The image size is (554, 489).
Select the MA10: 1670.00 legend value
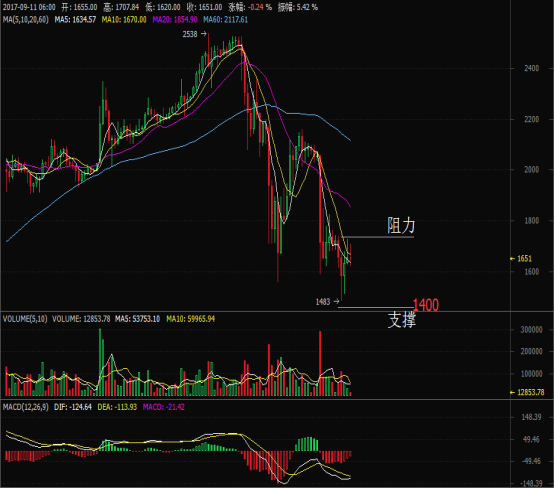coord(124,19)
